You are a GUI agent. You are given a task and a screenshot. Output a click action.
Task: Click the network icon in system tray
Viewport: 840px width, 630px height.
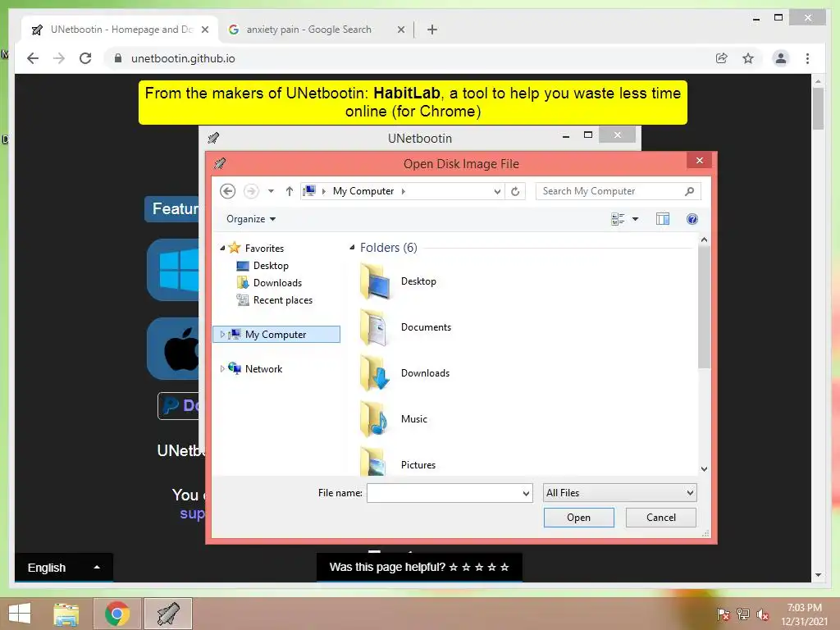tap(742, 614)
